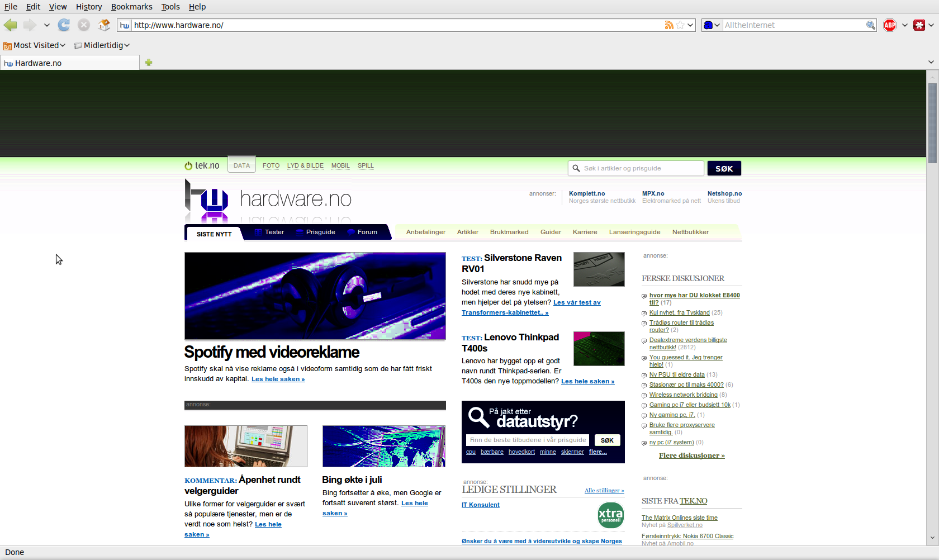Click the Stop loading button
Viewport: 939px width, 560px height.
84,25
